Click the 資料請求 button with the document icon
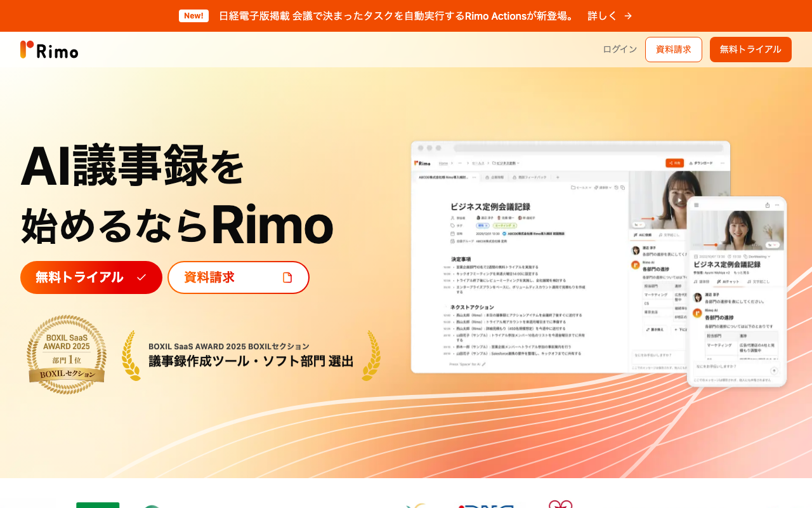The image size is (812, 508). 239,277
